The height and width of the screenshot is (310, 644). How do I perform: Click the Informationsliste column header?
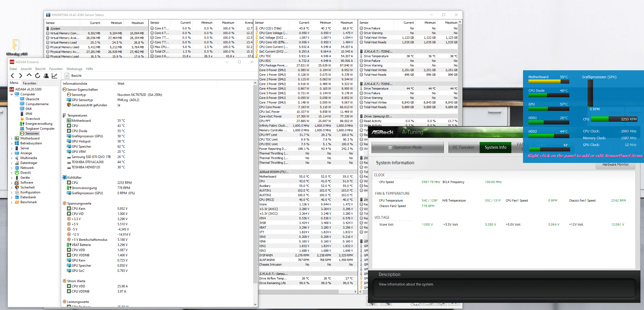[89, 84]
